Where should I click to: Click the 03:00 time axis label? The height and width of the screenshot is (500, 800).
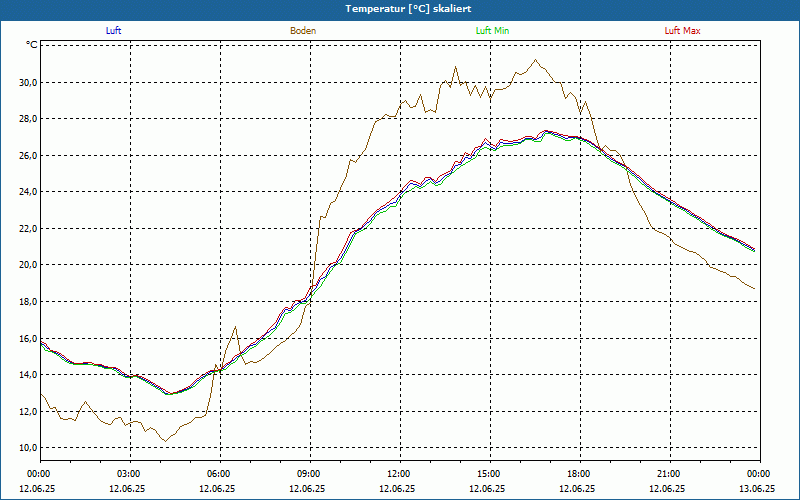[x=130, y=474]
